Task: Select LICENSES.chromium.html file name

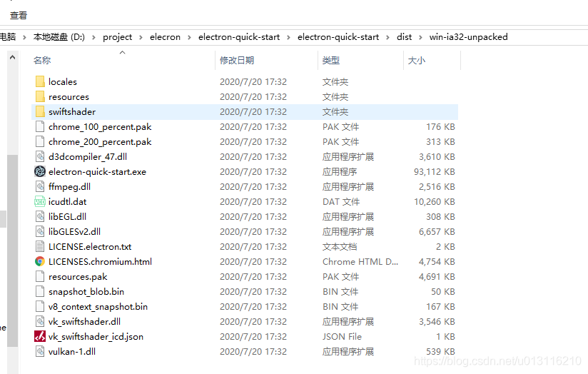Action: pyautogui.click(x=100, y=262)
